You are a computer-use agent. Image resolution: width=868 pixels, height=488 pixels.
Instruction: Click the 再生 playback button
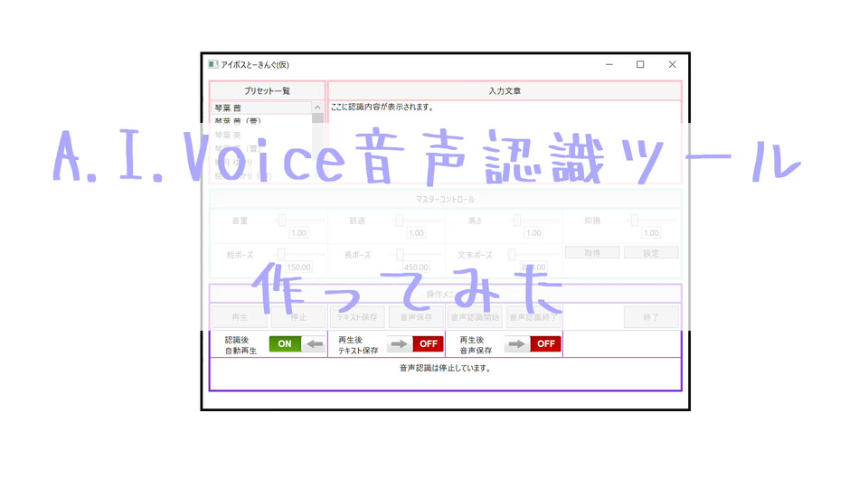pyautogui.click(x=240, y=317)
